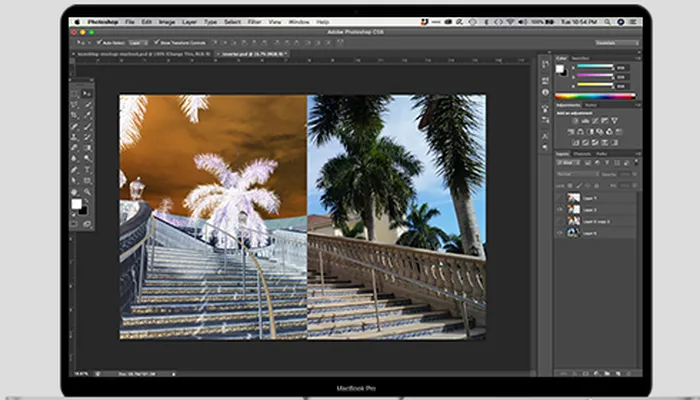Screen dimensions: 700x400
Task: Open the collapsed Info panel icon
Action: (x=546, y=92)
